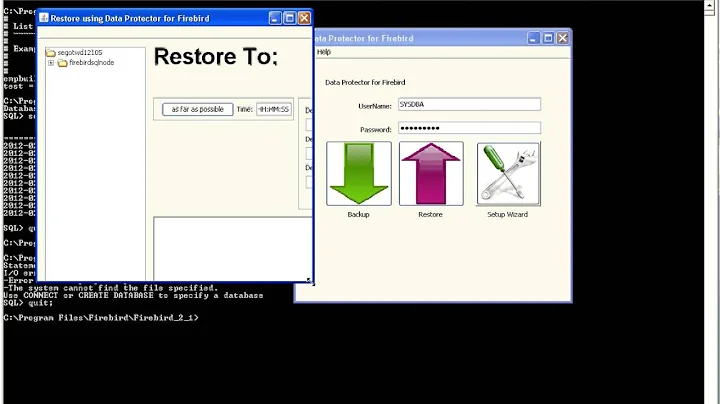Select the firebirdsqlnode folder icon
The width and height of the screenshot is (720, 404).
[x=62, y=63]
